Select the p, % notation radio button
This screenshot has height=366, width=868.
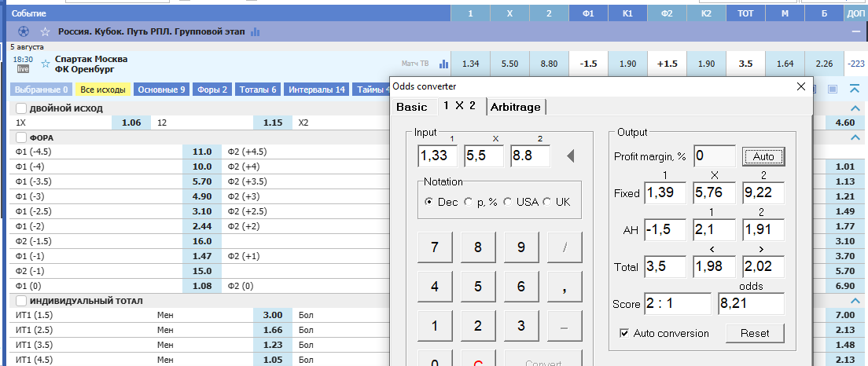[x=469, y=203]
